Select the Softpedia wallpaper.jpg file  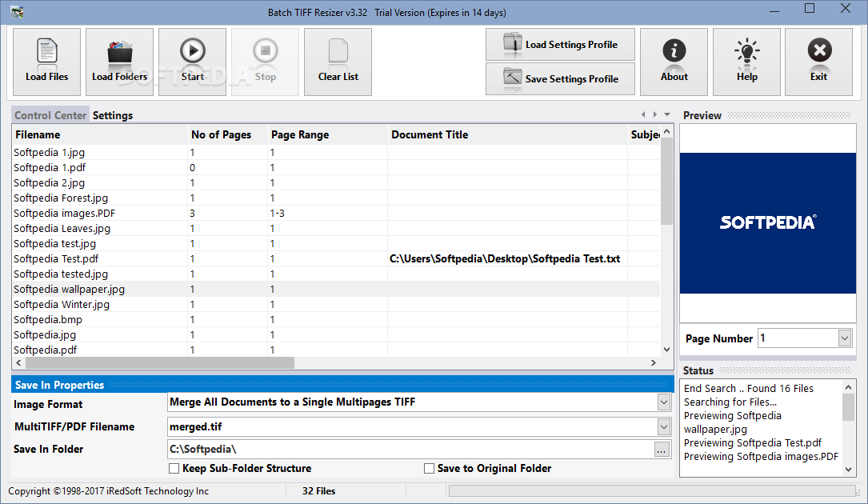(336, 289)
